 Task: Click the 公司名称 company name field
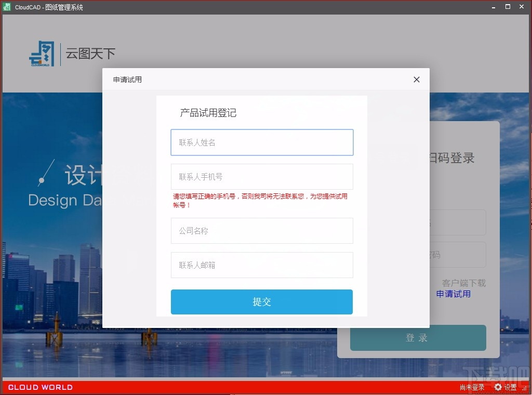pos(262,231)
